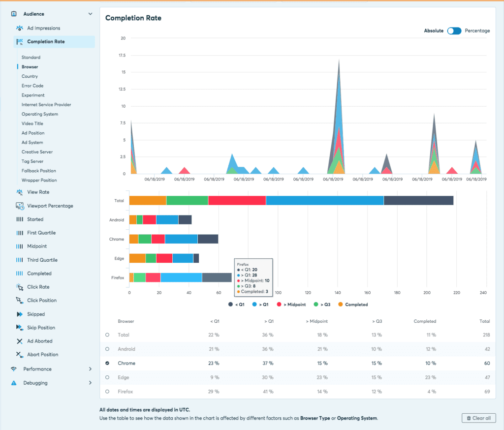
Task: Click the Click Rate cursor icon
Action: pos(20,287)
